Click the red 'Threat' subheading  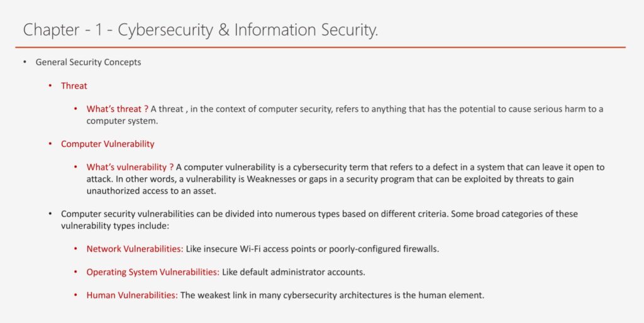coord(74,85)
